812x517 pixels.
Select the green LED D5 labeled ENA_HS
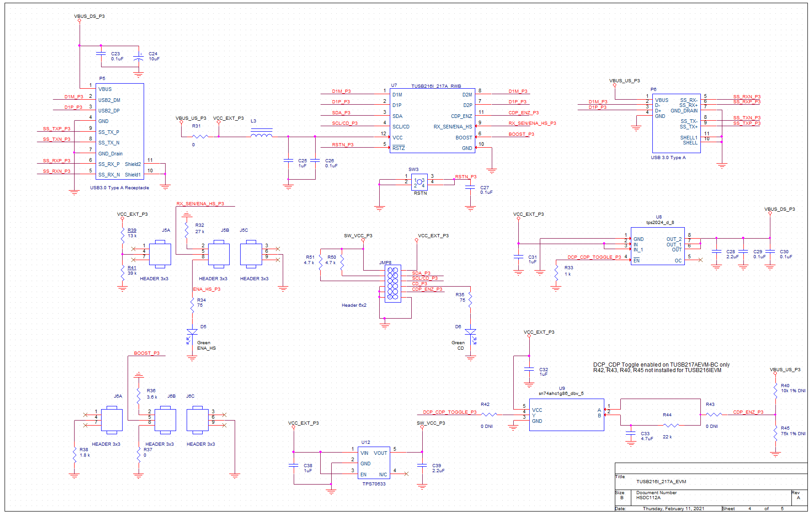[x=192, y=331]
